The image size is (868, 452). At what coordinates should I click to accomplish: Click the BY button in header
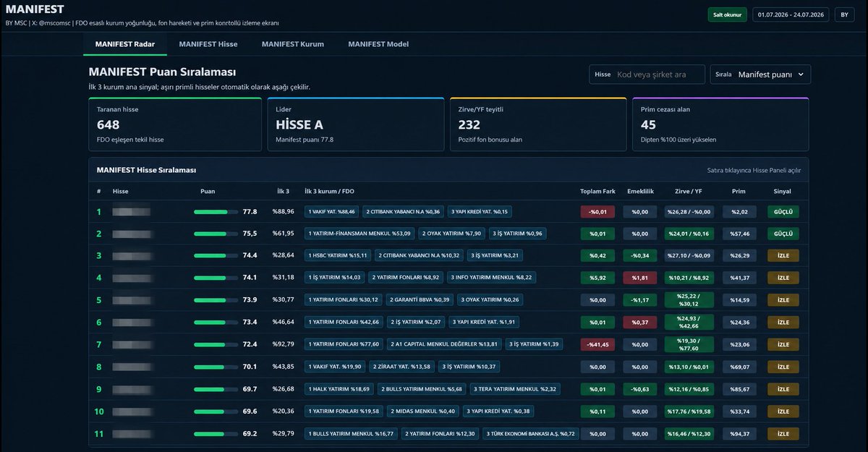(x=844, y=14)
